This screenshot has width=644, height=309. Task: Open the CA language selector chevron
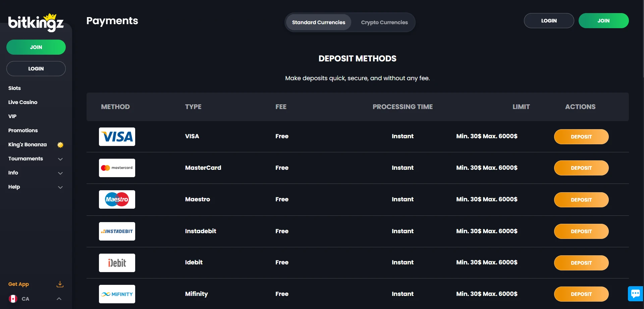(59, 299)
